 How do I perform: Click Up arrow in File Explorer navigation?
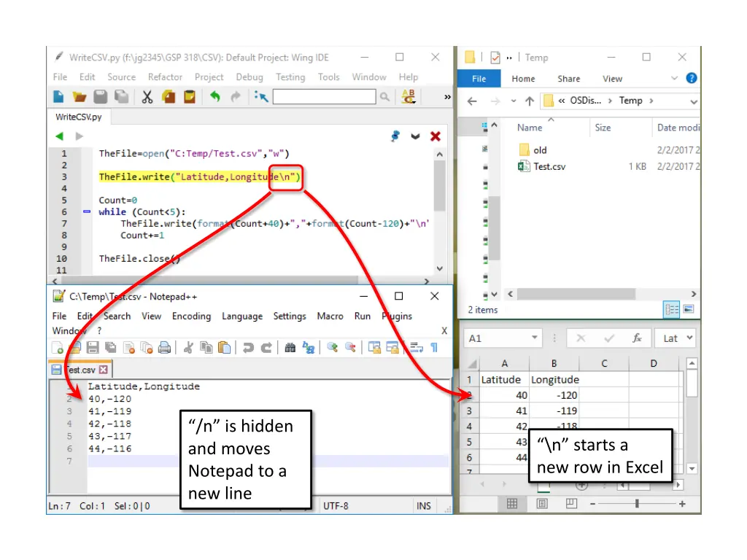pyautogui.click(x=530, y=101)
